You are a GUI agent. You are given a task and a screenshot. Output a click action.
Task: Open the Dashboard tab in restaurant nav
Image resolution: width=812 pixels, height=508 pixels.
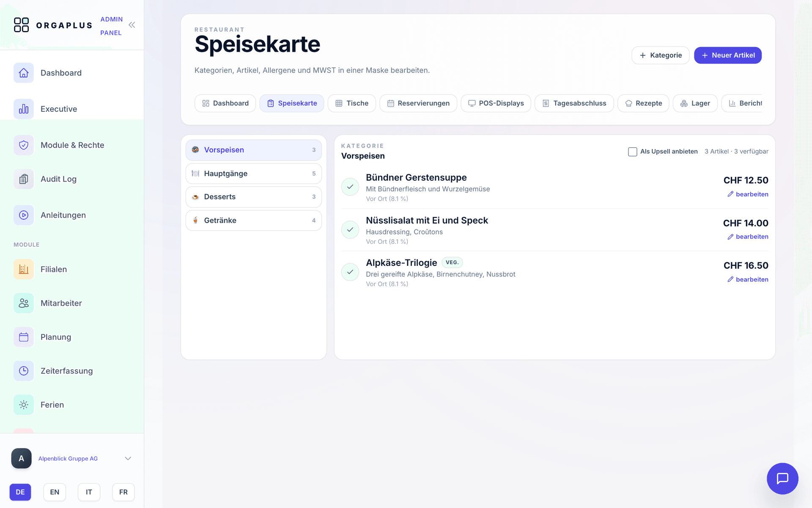pos(225,103)
